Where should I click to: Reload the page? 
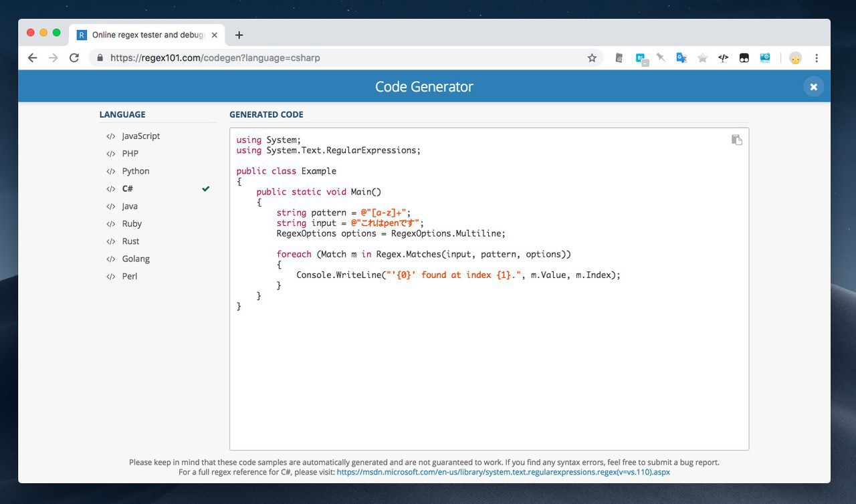point(74,58)
